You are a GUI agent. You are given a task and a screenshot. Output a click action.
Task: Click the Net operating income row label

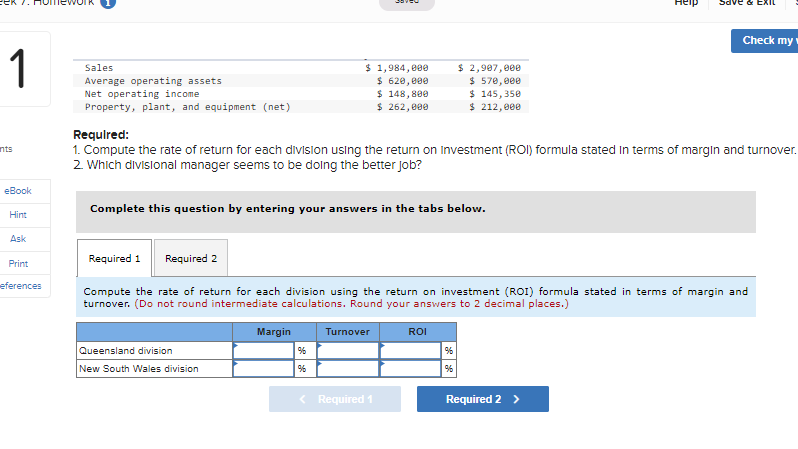pyautogui.click(x=142, y=94)
